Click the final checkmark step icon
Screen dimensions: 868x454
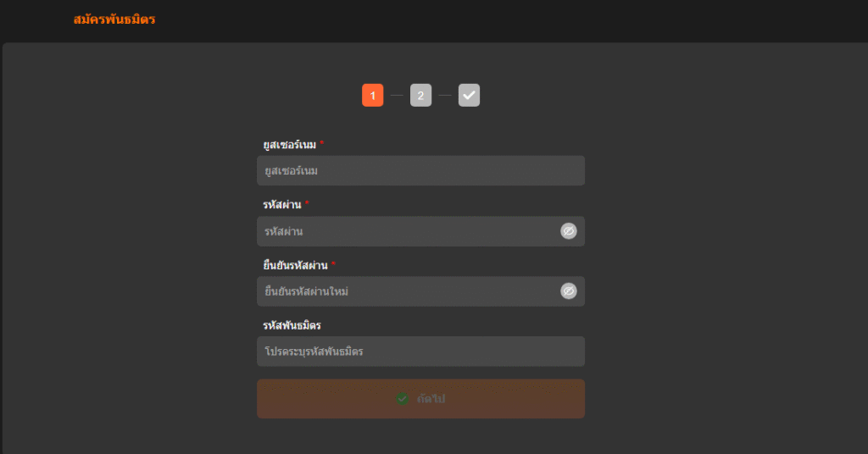tap(469, 96)
